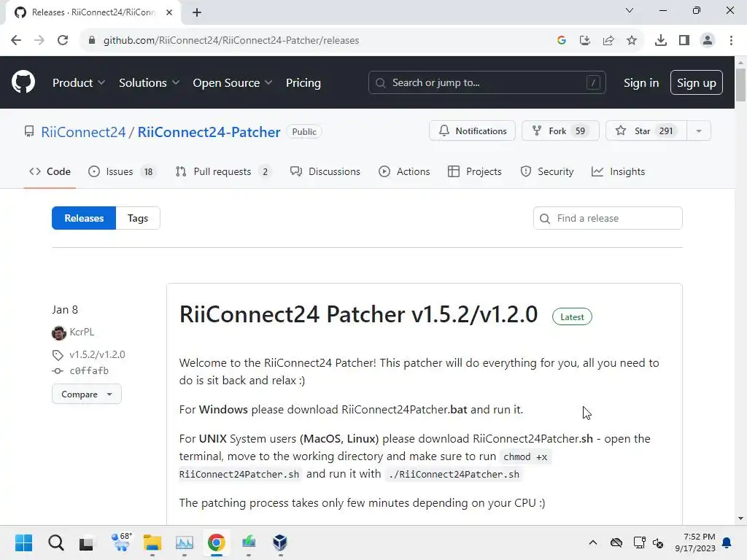The image size is (747, 560).
Task: Show hidden system tray icons
Action: [592, 542]
